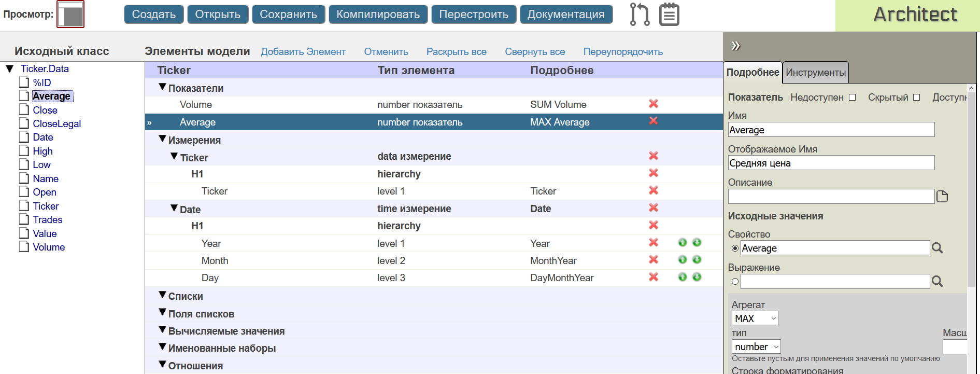Viewport: 980px width, 374px height.
Task: Collapse right panel with the double-chevron icon
Action: [x=735, y=46]
